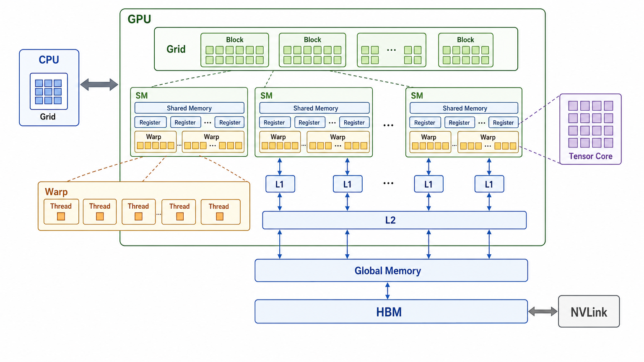This screenshot has height=362, width=644.
Task: Click the rightmost "L1" cache box
Action: tap(489, 184)
